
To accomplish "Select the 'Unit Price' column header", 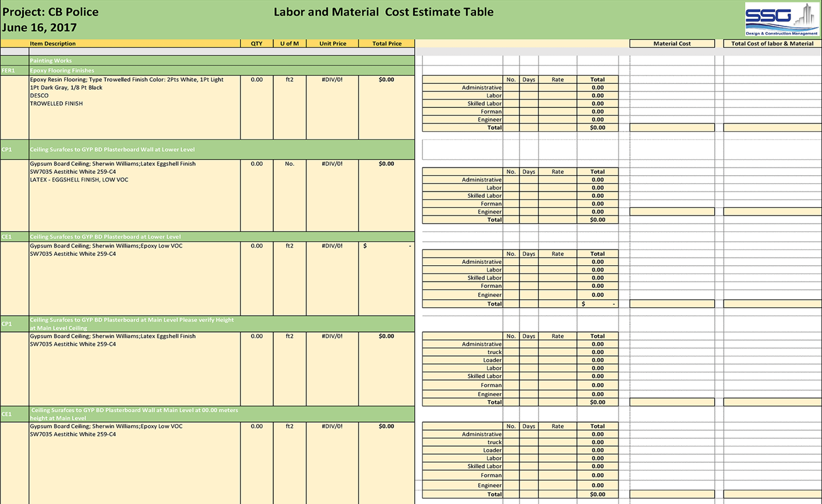I will [x=333, y=44].
